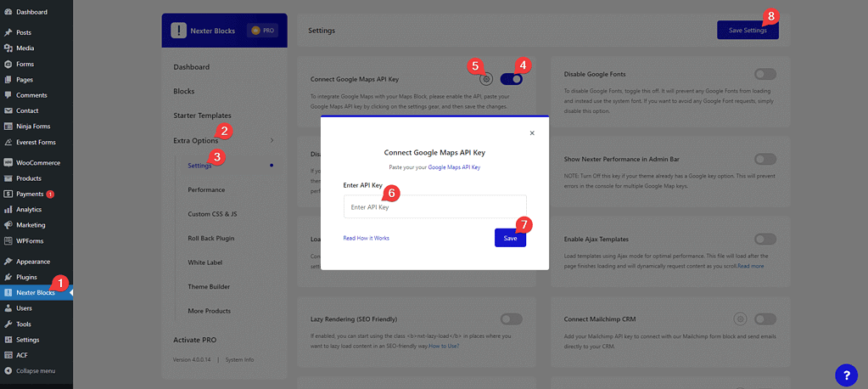Image resolution: width=868 pixels, height=389 pixels.
Task: Click the WordPress Settings icon in admin menu
Action: tap(8, 340)
